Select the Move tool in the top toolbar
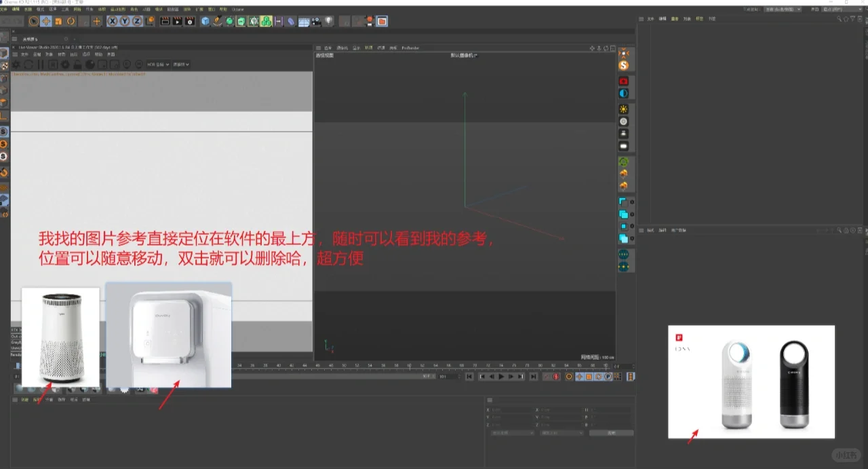Image resolution: width=868 pixels, height=469 pixels. click(45, 21)
